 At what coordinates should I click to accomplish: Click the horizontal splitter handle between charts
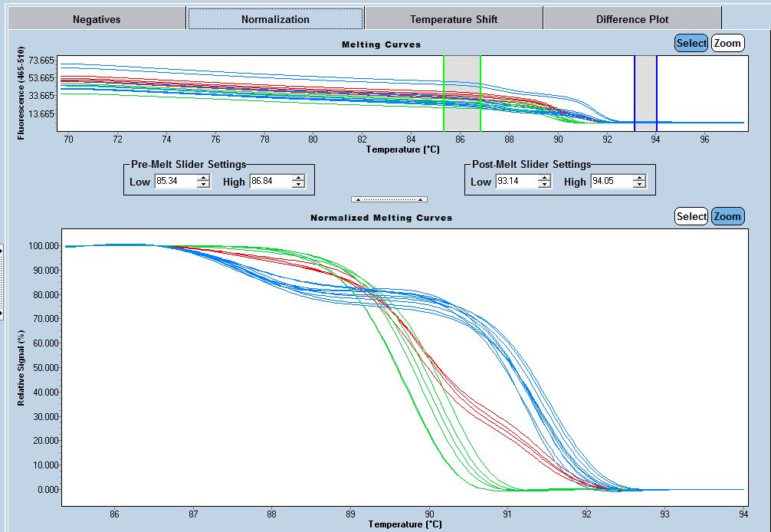(389, 199)
